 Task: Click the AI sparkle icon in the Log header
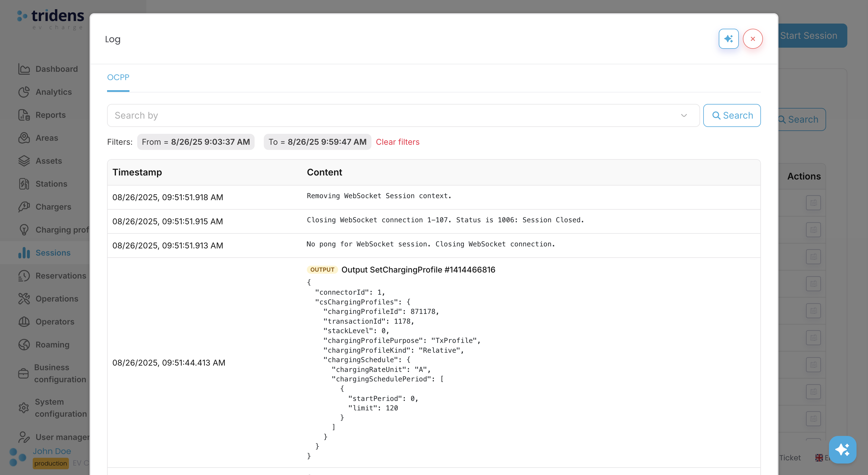tap(729, 38)
